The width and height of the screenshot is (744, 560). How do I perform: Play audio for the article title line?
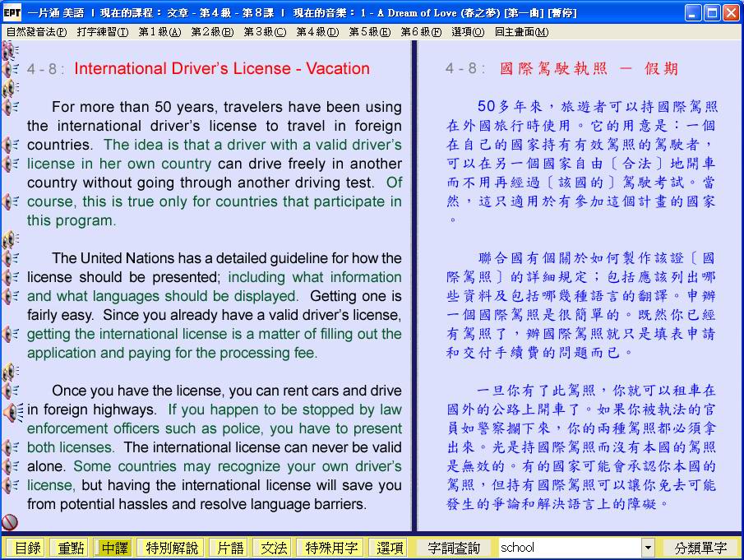click(11, 69)
